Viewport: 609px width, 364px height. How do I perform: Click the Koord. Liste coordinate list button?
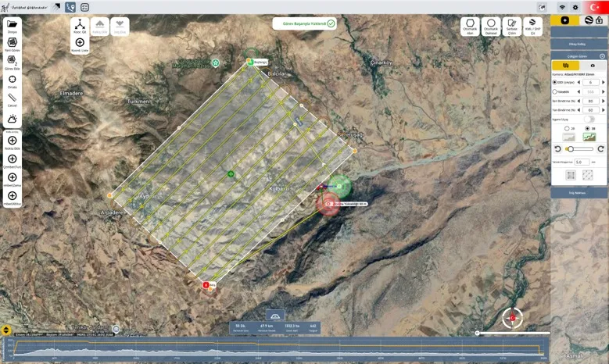pyautogui.click(x=80, y=43)
